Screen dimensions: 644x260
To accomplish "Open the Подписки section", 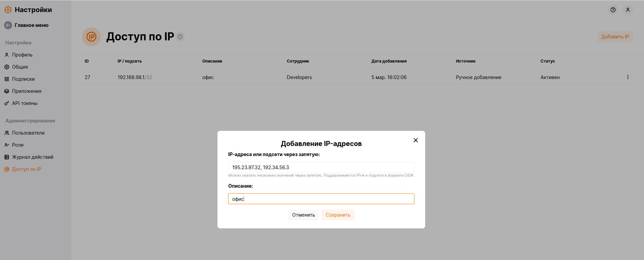I will [x=23, y=79].
